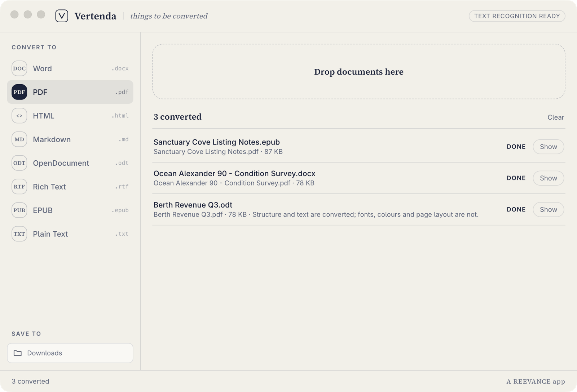The image size is (577, 392).
Task: Click the Berth Revenue Q3.odt filename
Action: [193, 205]
